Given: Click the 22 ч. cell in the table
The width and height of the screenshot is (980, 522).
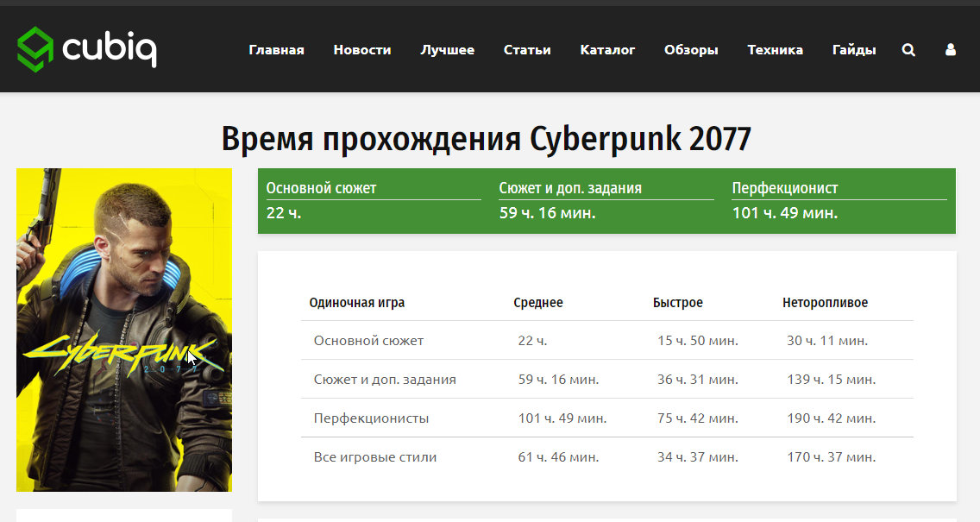Looking at the screenshot, I should point(532,341).
